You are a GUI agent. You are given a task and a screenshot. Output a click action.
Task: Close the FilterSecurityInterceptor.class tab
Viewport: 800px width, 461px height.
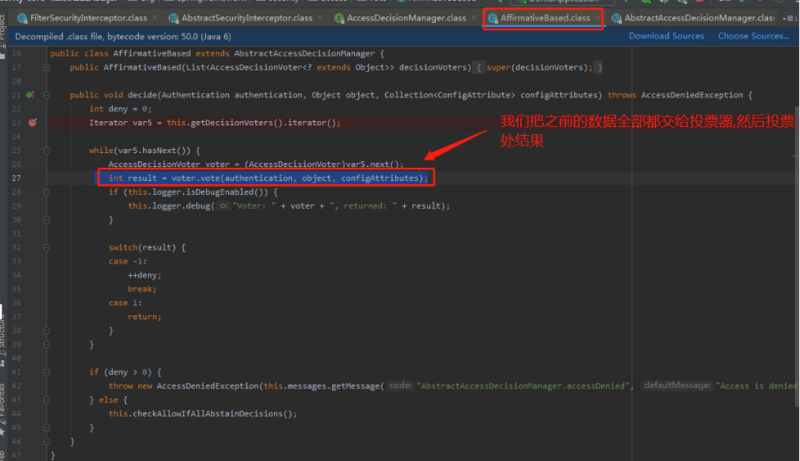point(155,18)
